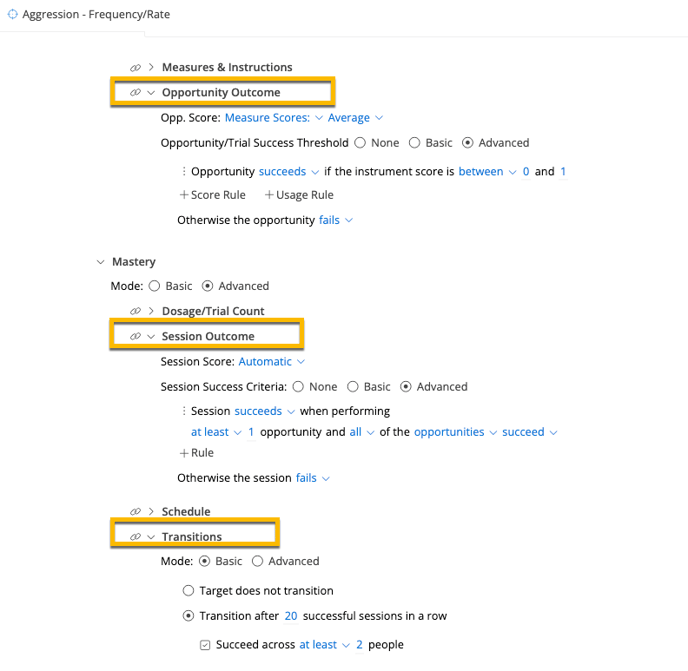
Task: Click drag handle of the Opportunity succeeds rule
Action: (184, 172)
